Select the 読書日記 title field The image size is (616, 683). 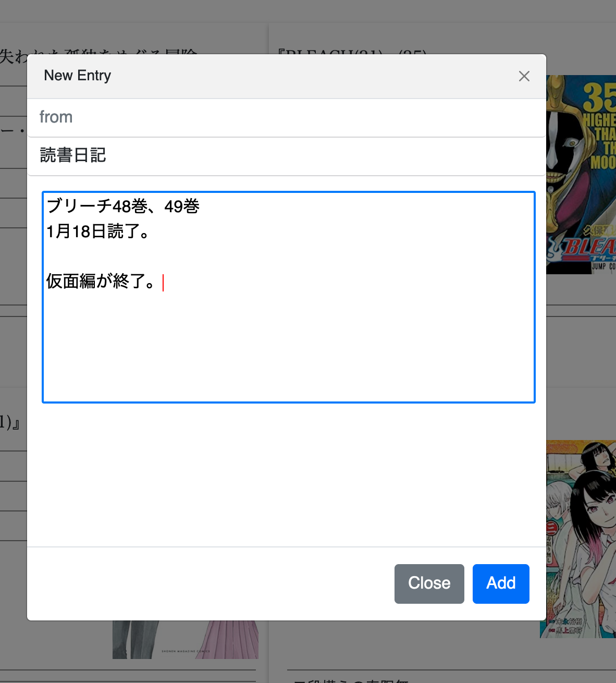(208, 156)
